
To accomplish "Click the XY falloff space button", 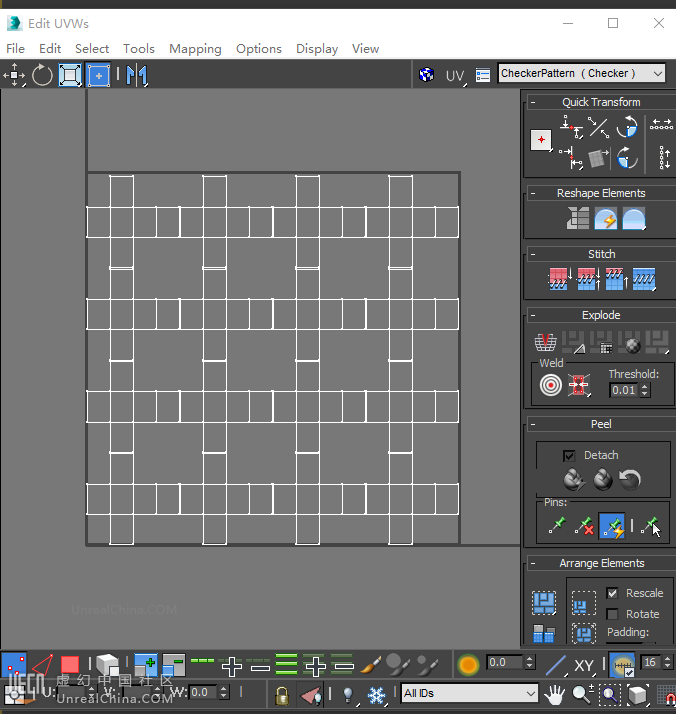I will pyautogui.click(x=584, y=665).
